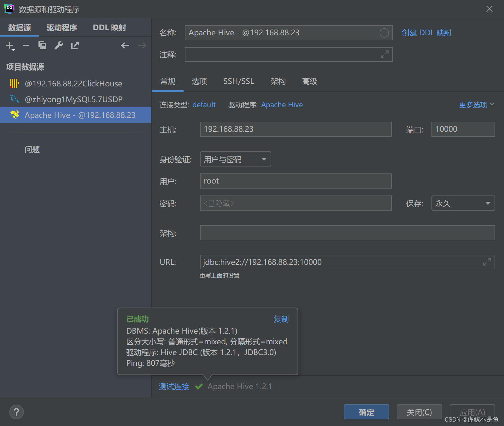Focus the hidden 密码 password field
The height and width of the screenshot is (426, 504).
coord(296,203)
